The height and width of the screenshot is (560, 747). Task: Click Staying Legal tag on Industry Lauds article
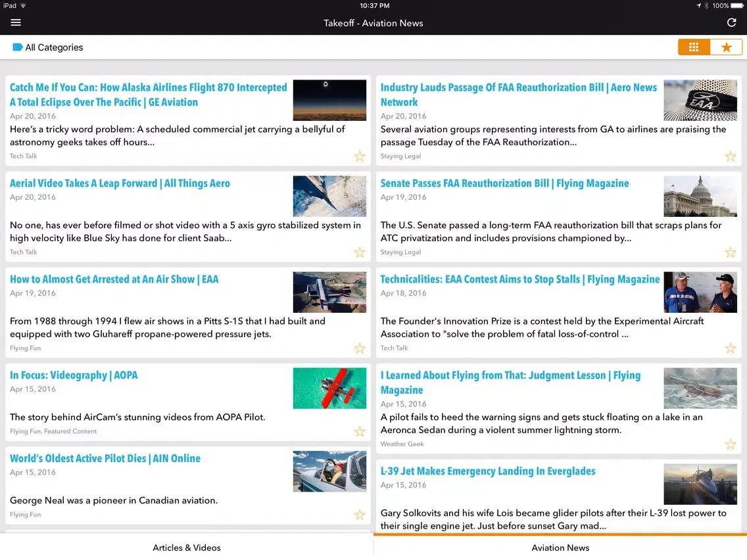tap(400, 156)
